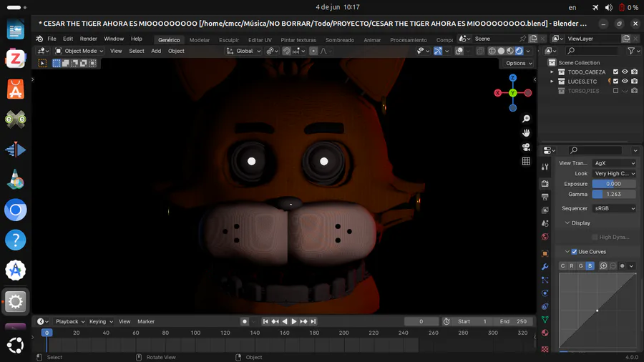Open the Sequencer sRGB dropdown
644x362 pixels.
tap(614, 208)
